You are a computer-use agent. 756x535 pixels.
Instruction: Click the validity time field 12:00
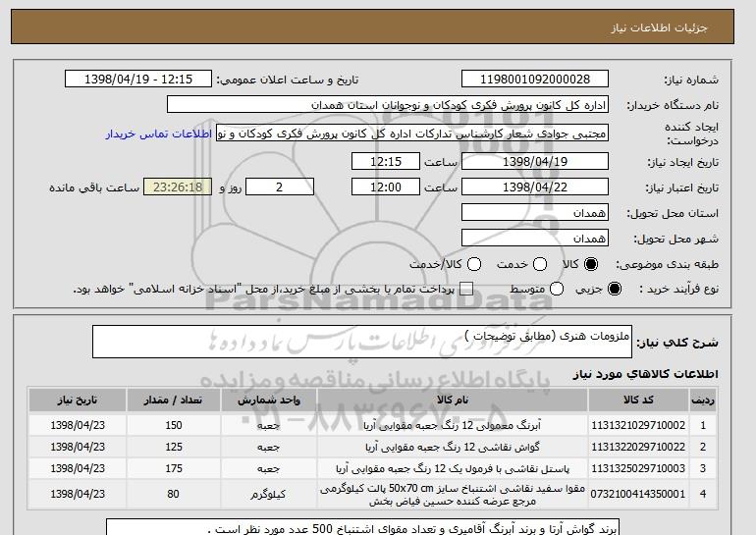(386, 187)
